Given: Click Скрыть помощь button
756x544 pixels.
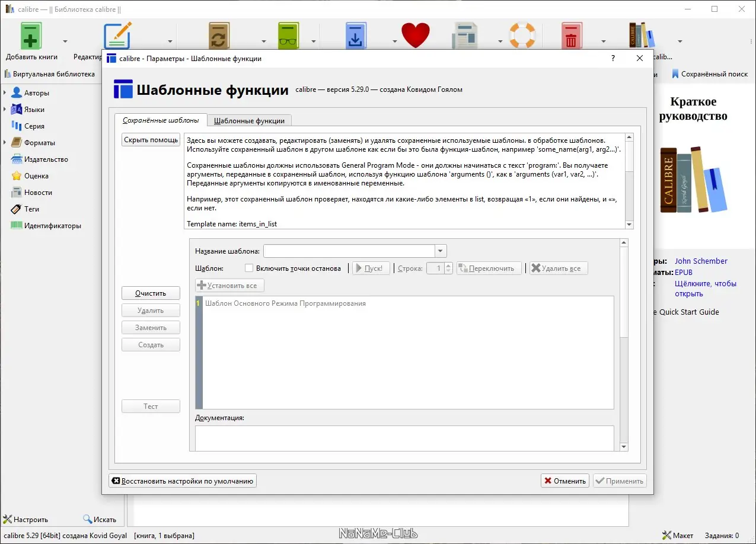Looking at the screenshot, I should click(x=151, y=140).
